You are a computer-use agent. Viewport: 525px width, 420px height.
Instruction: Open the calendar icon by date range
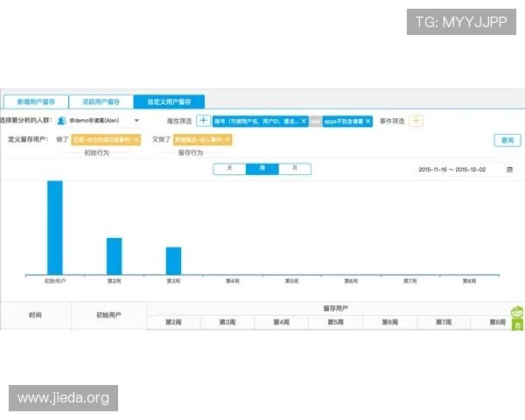click(509, 169)
